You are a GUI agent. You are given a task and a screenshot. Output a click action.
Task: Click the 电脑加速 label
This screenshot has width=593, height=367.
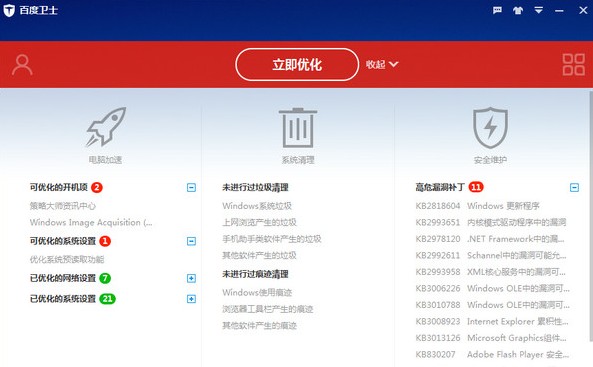coord(106,160)
